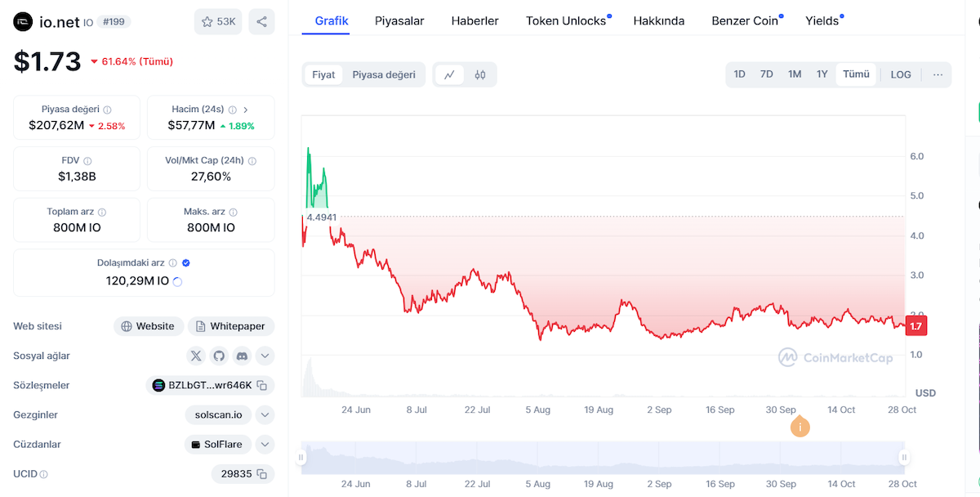The image size is (980, 497).
Task: Open the Discord social link
Action: tap(242, 356)
